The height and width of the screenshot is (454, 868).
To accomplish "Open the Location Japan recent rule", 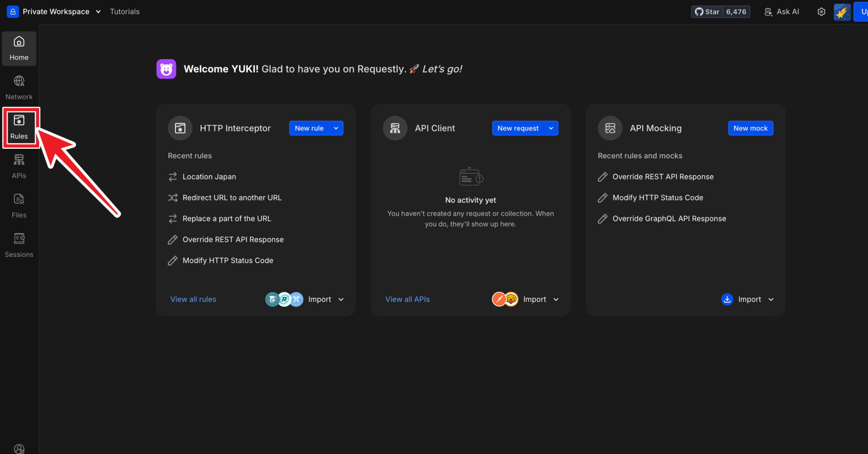I will tap(209, 177).
